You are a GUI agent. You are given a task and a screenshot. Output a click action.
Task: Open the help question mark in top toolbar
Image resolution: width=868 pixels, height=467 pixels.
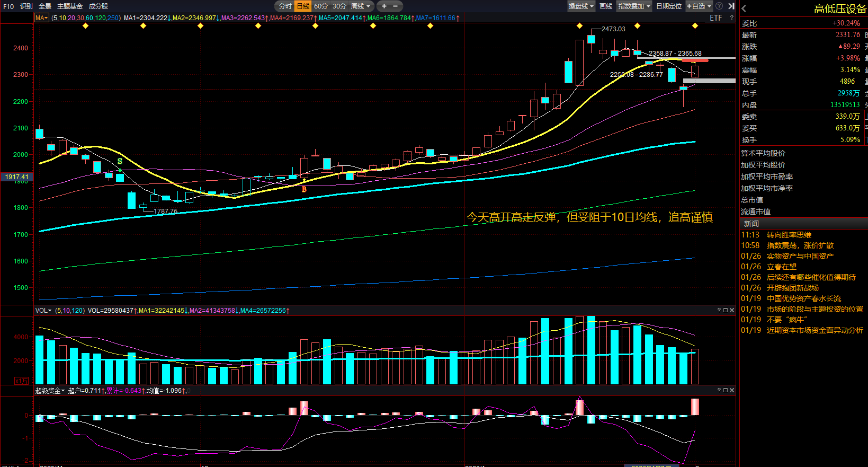pyautogui.click(x=719, y=6)
